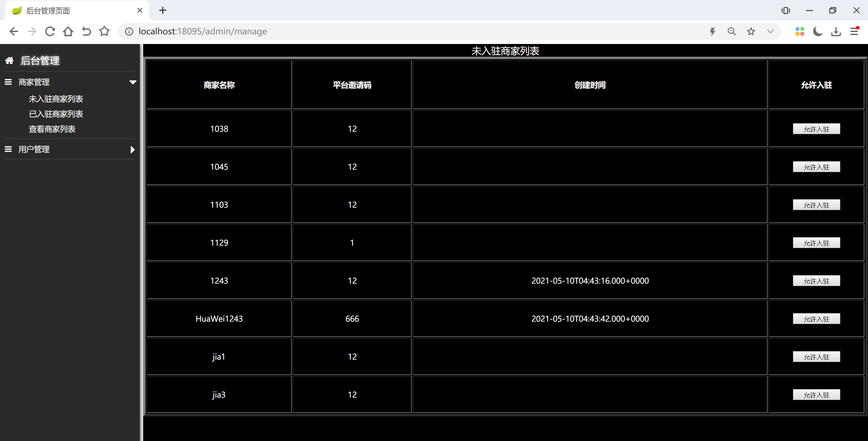The height and width of the screenshot is (441, 868).
Task: Click the 后台管理 sidebar title
Action: click(x=40, y=61)
